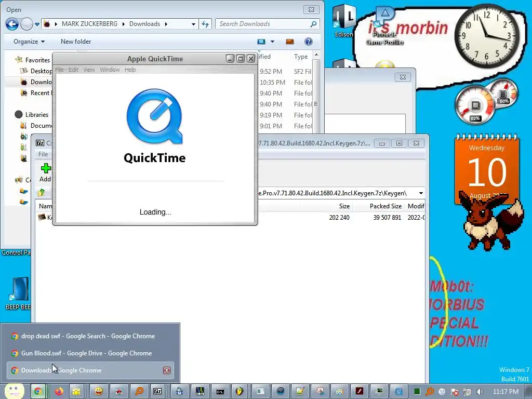Open the Edison desktop shortcut
Image resolution: width=532 pixels, height=399 pixels.
(x=344, y=20)
